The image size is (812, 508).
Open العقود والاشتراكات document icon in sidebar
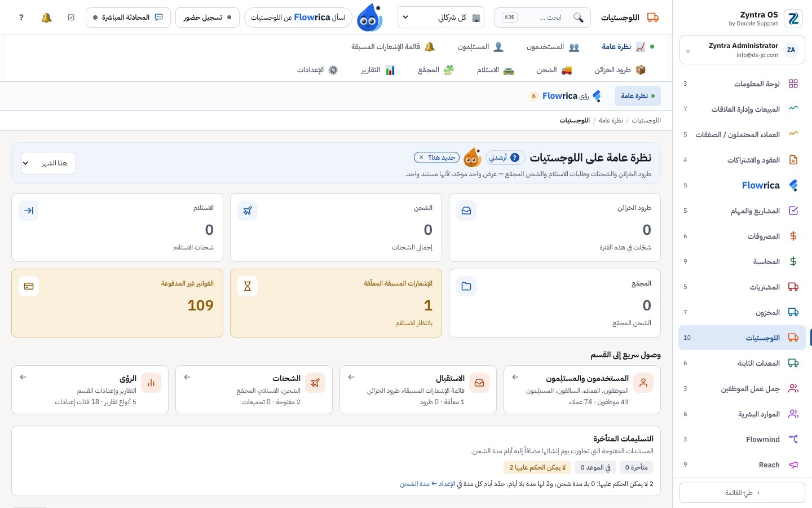coord(793,160)
